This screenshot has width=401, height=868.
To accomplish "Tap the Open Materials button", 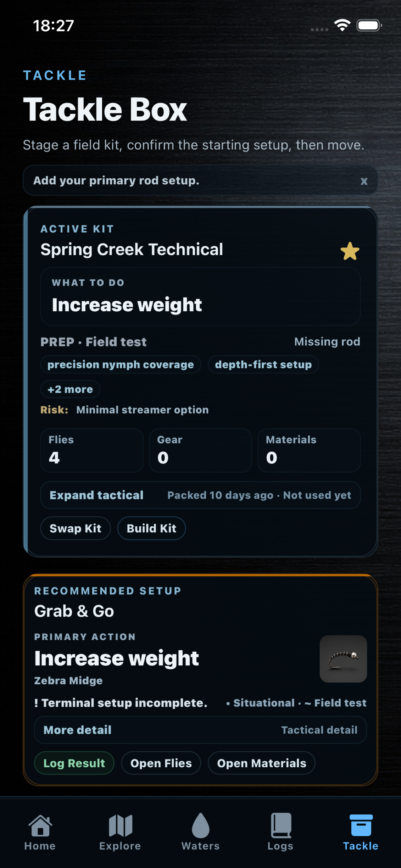I will tap(262, 763).
